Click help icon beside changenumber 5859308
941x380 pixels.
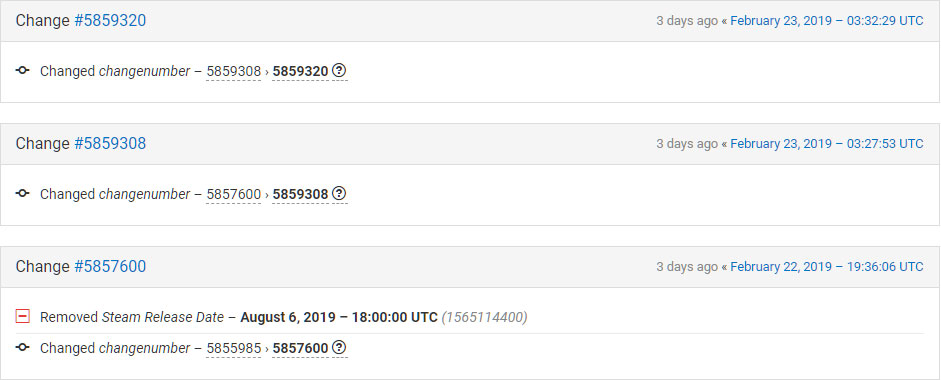(339, 194)
